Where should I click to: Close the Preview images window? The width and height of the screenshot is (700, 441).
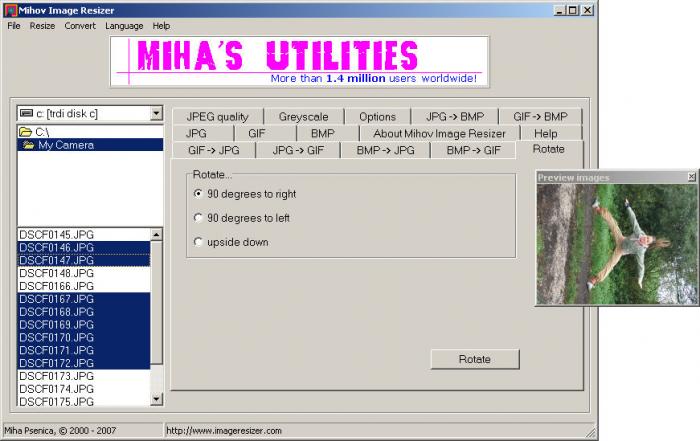(x=692, y=177)
